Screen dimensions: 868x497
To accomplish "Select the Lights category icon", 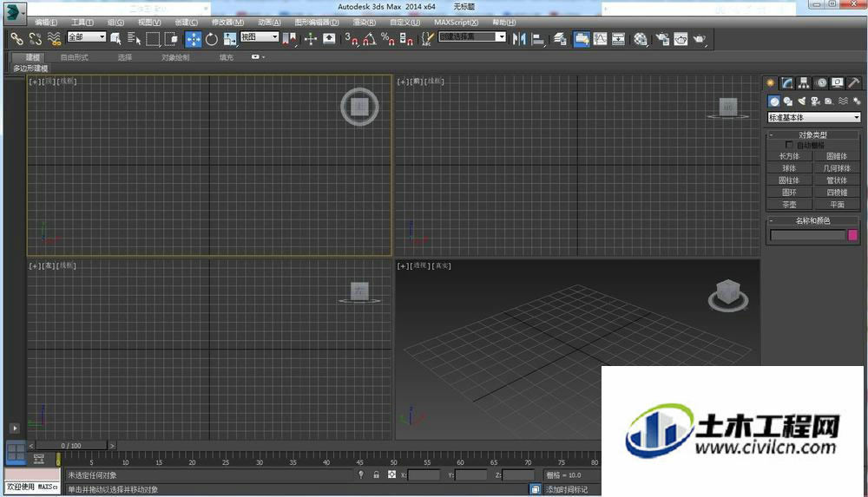I will coord(801,101).
